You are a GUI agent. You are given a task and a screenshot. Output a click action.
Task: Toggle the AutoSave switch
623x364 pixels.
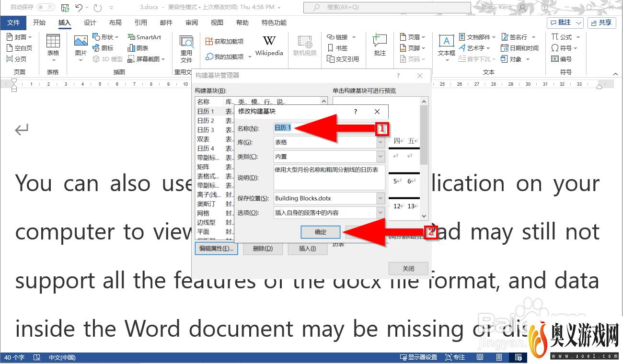pyautogui.click(x=46, y=7)
